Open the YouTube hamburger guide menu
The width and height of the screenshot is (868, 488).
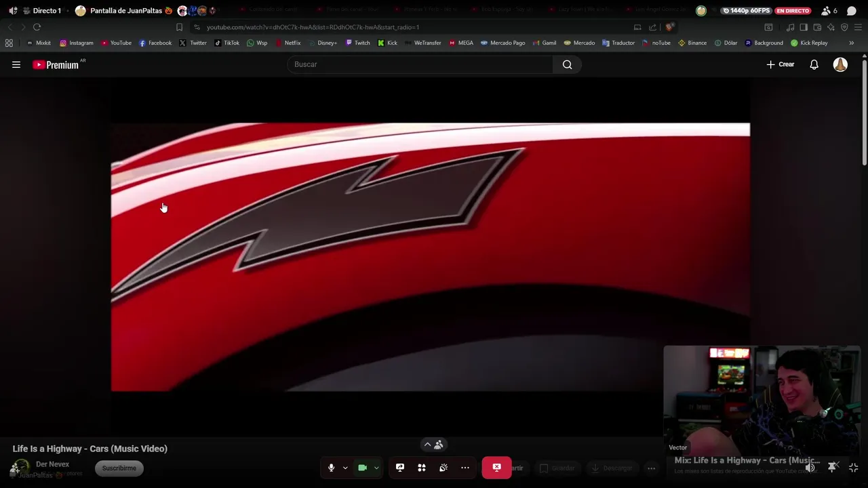(16, 64)
